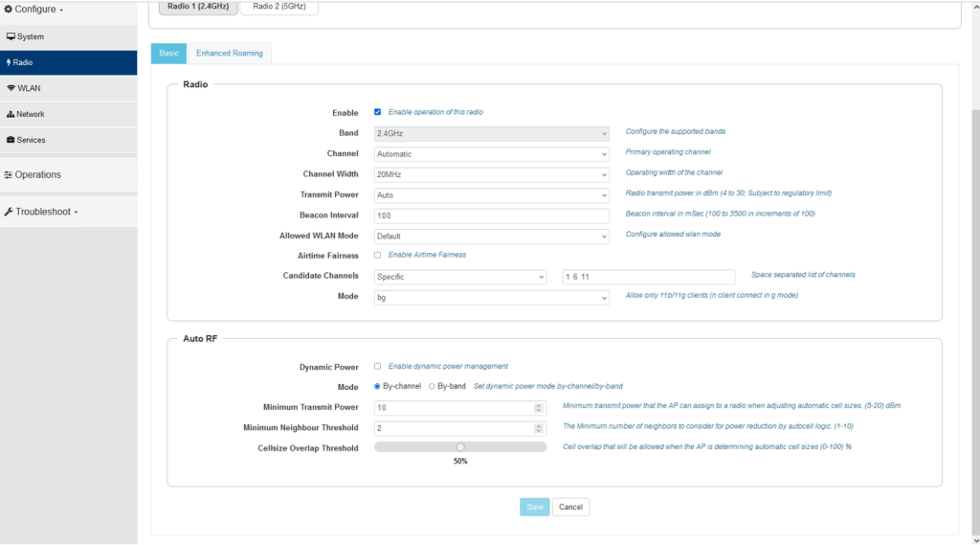This screenshot has height=545, width=980.
Task: Uncheck the Enable operation of this radio checkbox
Action: coord(378,112)
